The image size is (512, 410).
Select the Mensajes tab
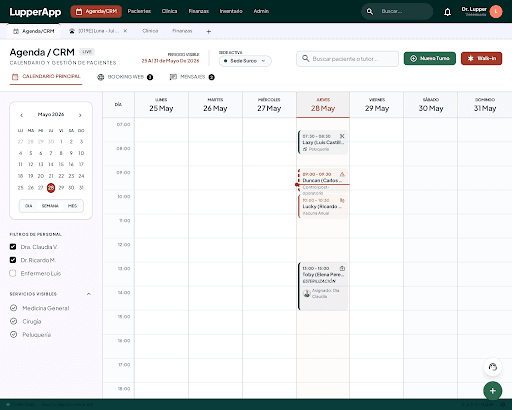click(192, 77)
